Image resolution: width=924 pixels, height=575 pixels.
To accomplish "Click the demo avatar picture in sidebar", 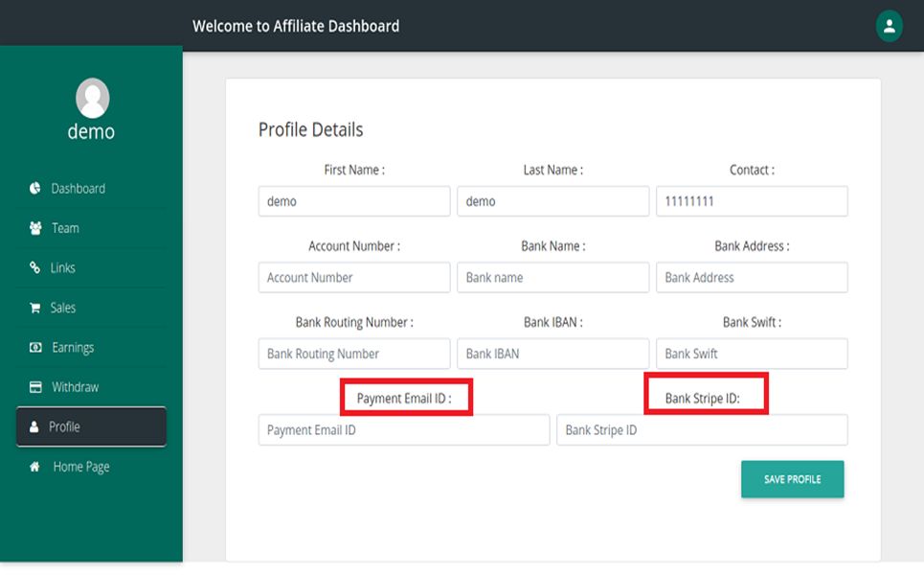I will click(x=93, y=98).
